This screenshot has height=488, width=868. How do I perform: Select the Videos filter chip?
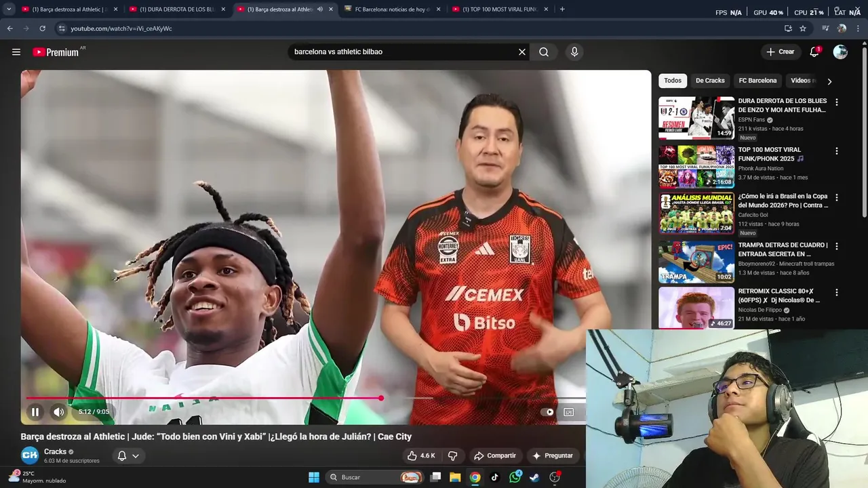(803, 81)
